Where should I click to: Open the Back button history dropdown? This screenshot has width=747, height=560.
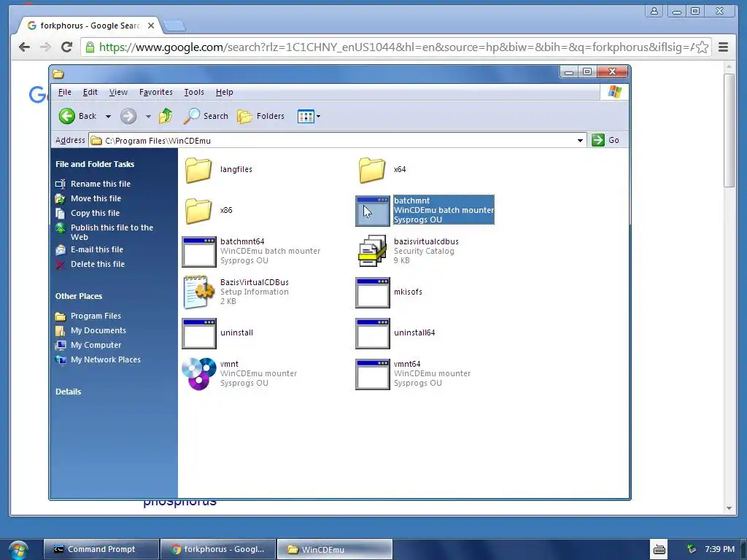(x=108, y=117)
